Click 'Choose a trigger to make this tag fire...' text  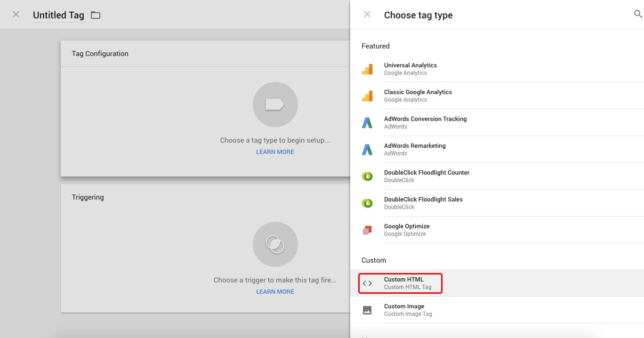coord(275,280)
